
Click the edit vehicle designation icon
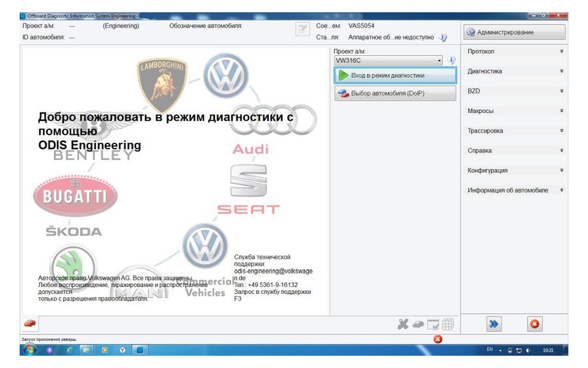click(302, 29)
